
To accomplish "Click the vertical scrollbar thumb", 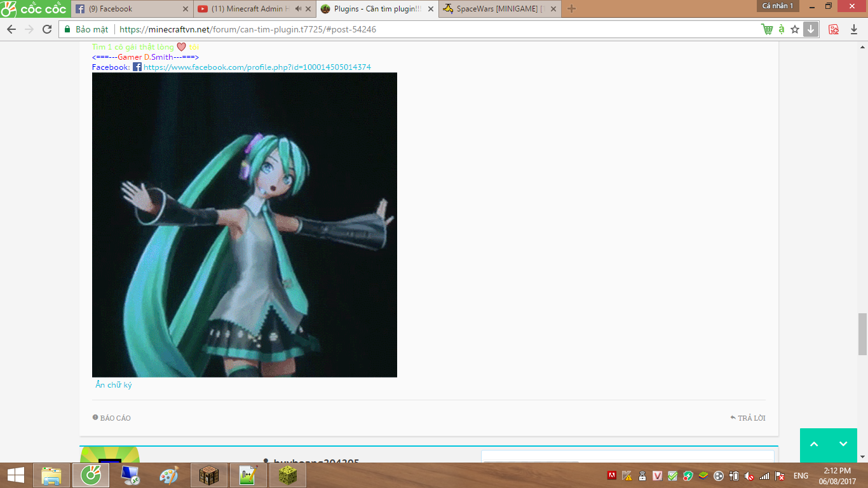I will click(862, 334).
